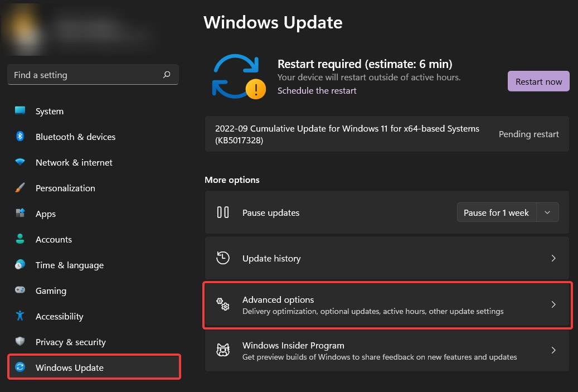Viewport: 578px width, 392px height.
Task: Open Advanced options chevron
Action: [x=553, y=304]
